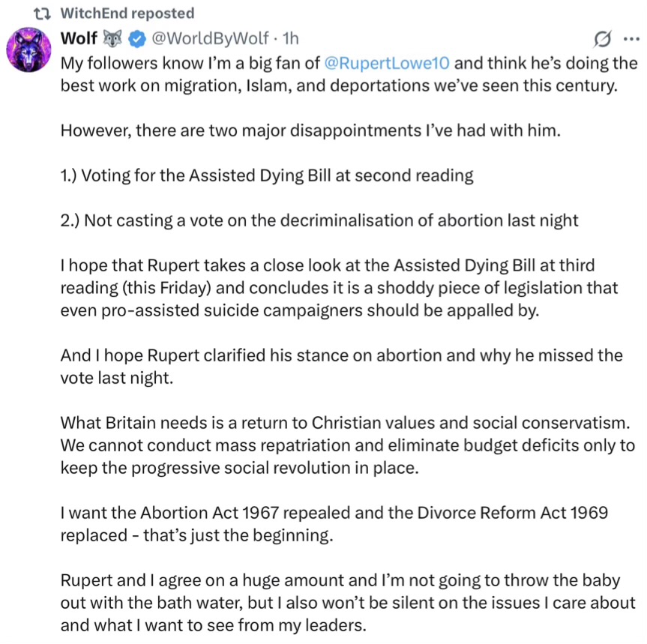The width and height of the screenshot is (647, 644).
Task: Follow the @RupertLowe10 mention link
Action: click(x=387, y=63)
